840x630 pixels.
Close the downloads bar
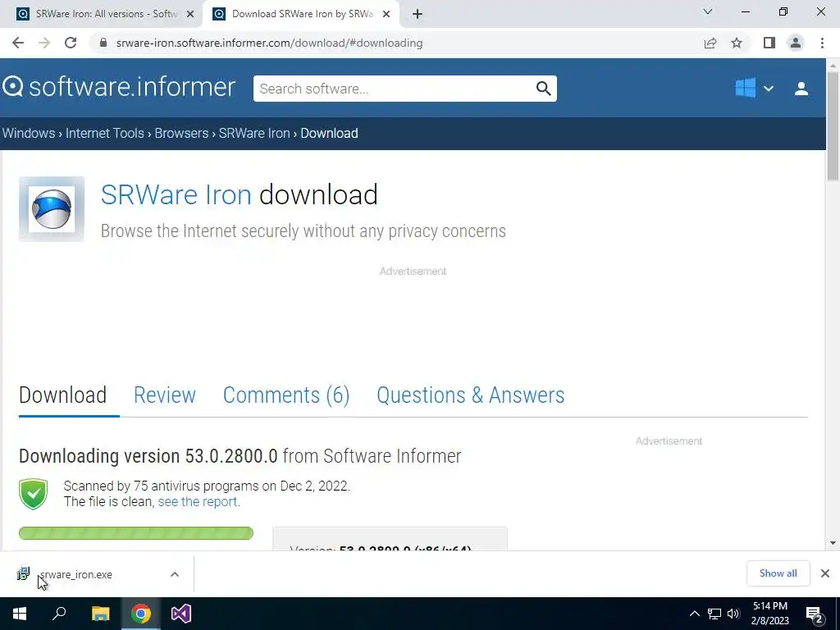pos(825,573)
